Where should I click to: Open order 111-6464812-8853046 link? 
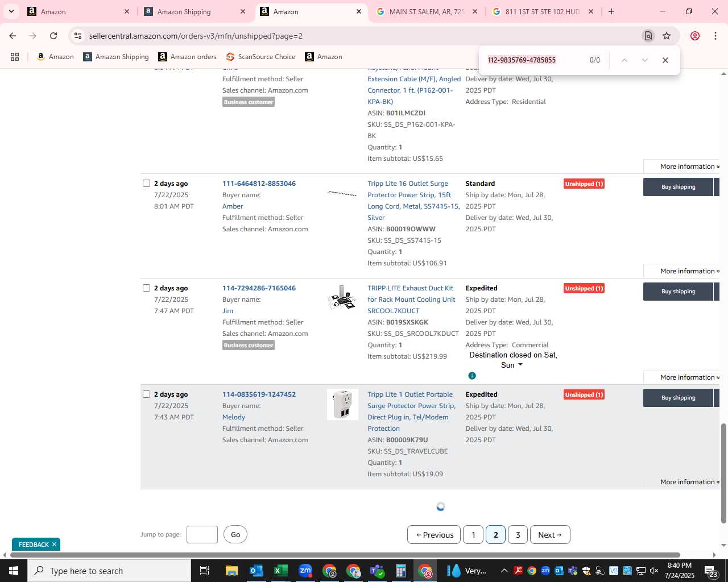[x=259, y=184]
